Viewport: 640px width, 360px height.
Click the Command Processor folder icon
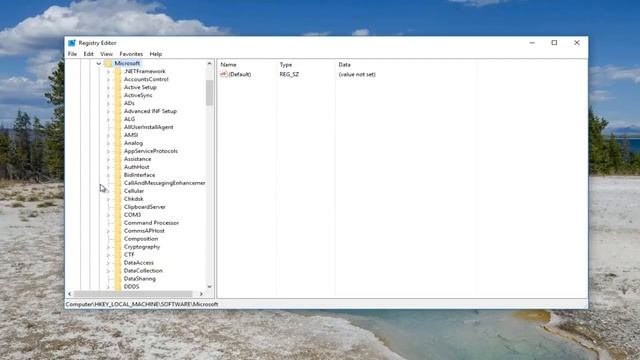coord(118,223)
